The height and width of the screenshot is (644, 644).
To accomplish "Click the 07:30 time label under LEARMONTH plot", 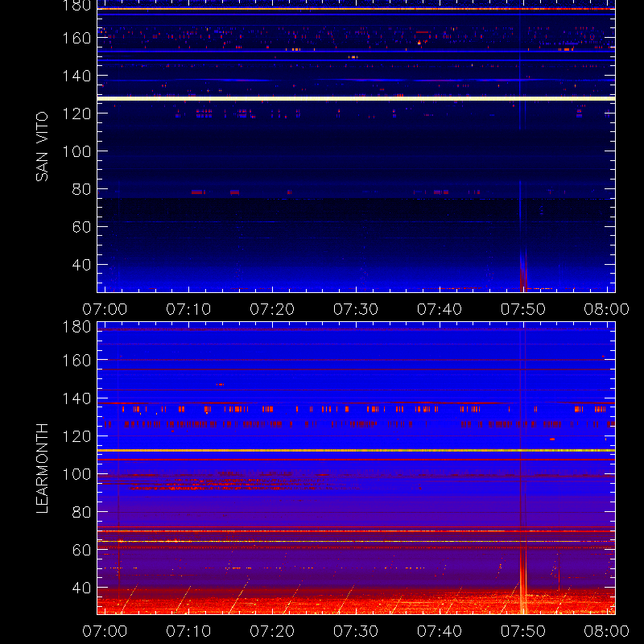I will pos(356,631).
